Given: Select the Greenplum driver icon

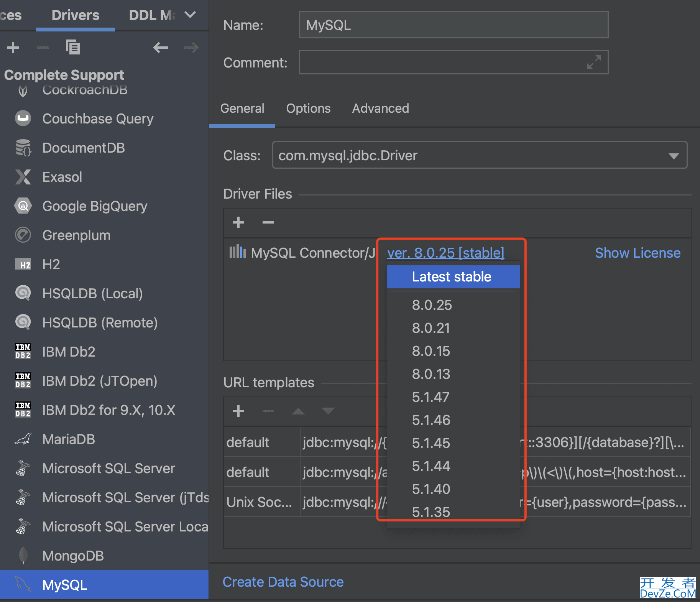Looking at the screenshot, I should coord(23,235).
